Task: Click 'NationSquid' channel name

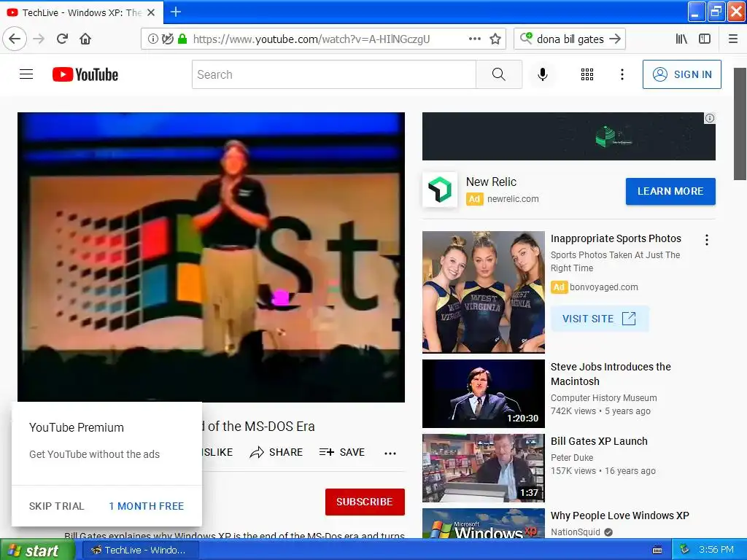Action: (575, 532)
